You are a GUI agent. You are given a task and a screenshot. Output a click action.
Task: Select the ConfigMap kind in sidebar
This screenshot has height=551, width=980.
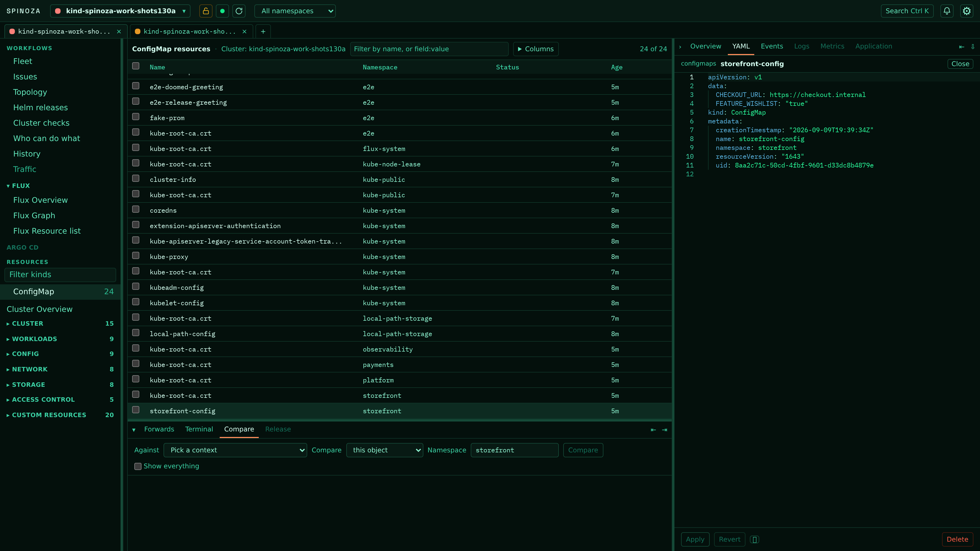tap(60, 292)
